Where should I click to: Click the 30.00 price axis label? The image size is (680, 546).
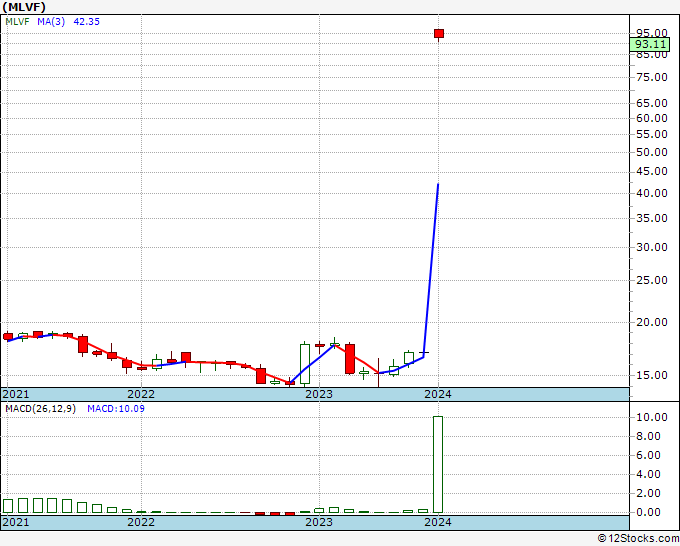pyautogui.click(x=652, y=247)
